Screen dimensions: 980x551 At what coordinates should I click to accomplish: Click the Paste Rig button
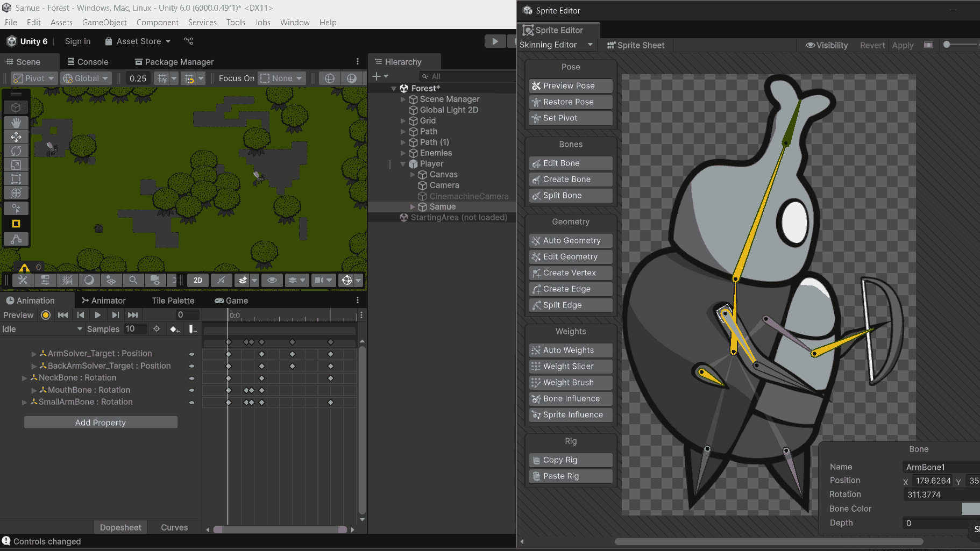571,476
